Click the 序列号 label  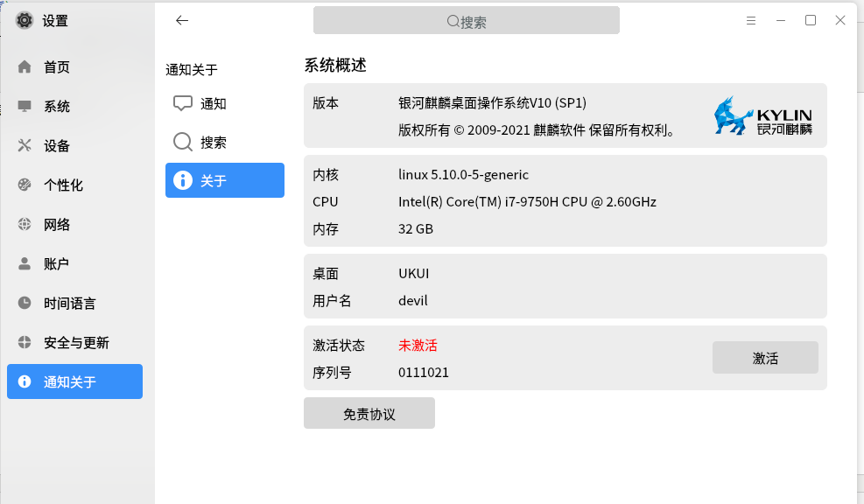pos(332,373)
